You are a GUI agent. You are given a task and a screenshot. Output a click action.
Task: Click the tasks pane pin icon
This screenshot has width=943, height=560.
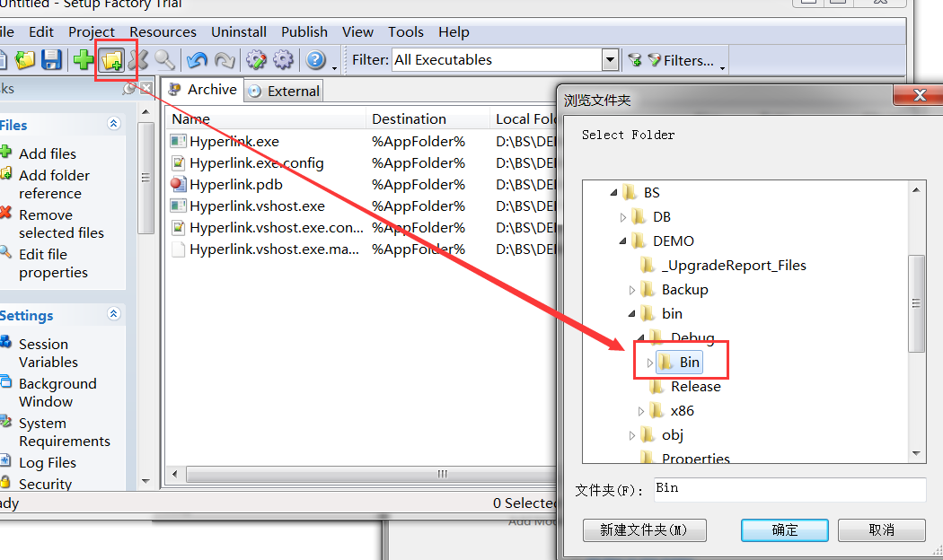(x=128, y=88)
